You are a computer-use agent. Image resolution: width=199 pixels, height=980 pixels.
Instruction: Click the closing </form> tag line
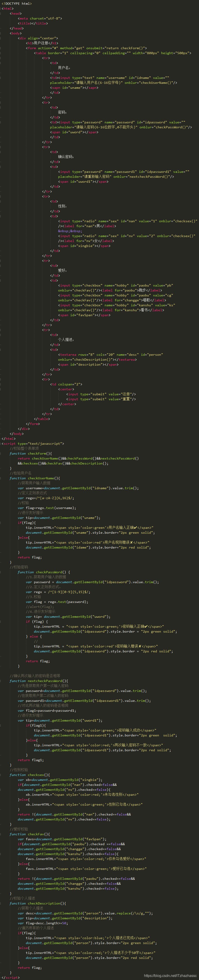pos(33,424)
